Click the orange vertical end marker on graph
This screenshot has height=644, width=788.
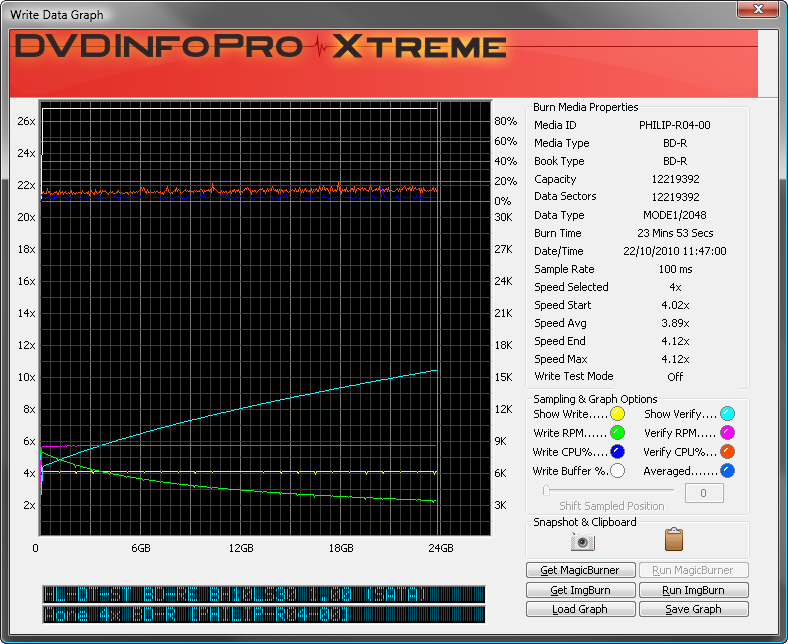coord(438,319)
